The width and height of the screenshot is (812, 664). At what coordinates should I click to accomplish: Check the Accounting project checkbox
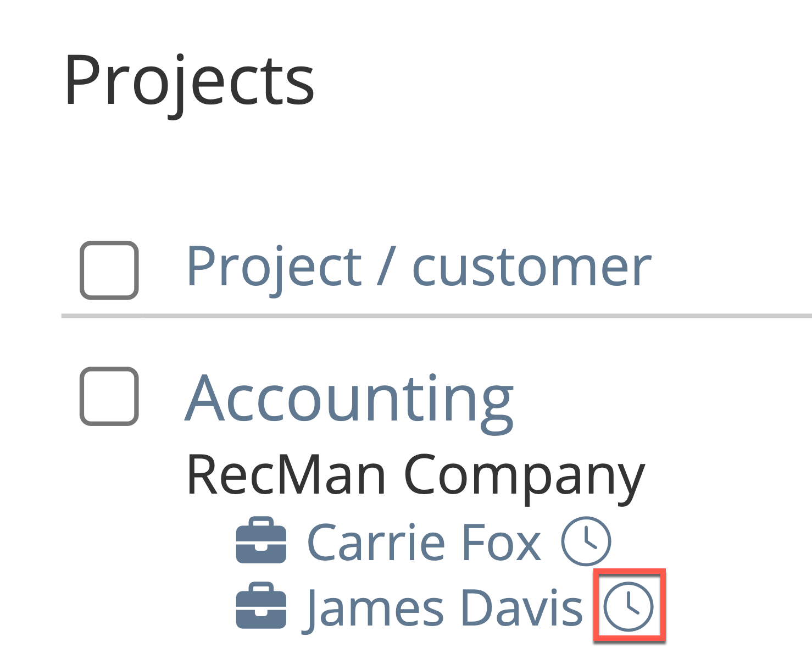coord(109,396)
